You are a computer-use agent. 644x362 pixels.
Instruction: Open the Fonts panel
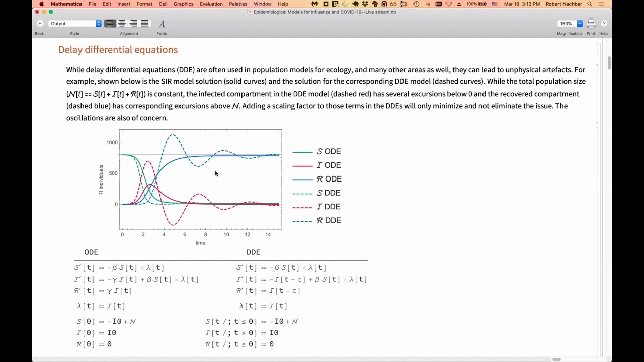[162, 24]
